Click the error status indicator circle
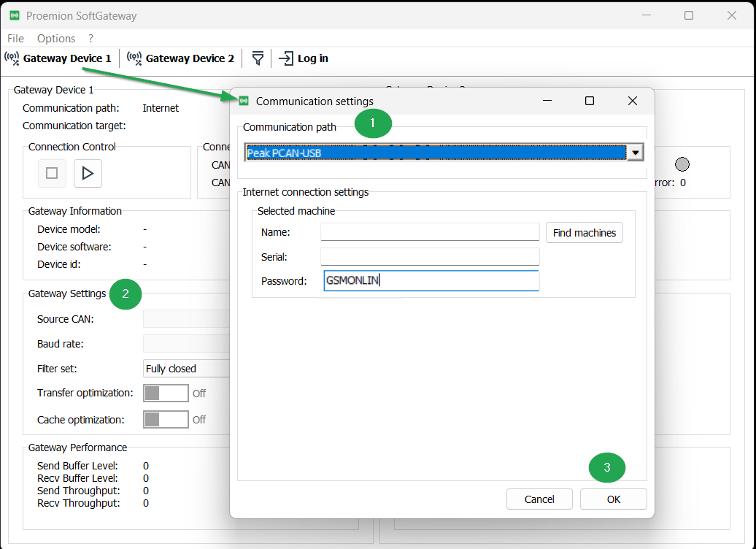 click(x=682, y=164)
